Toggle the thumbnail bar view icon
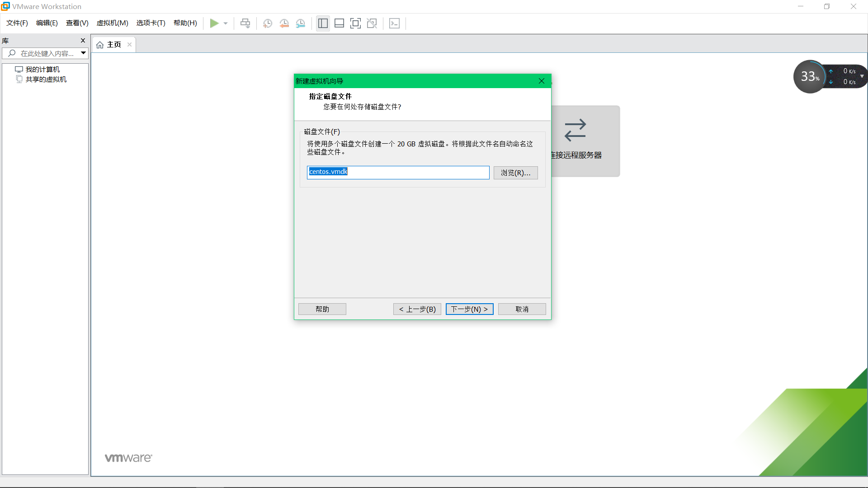This screenshot has height=488, width=868. [339, 23]
